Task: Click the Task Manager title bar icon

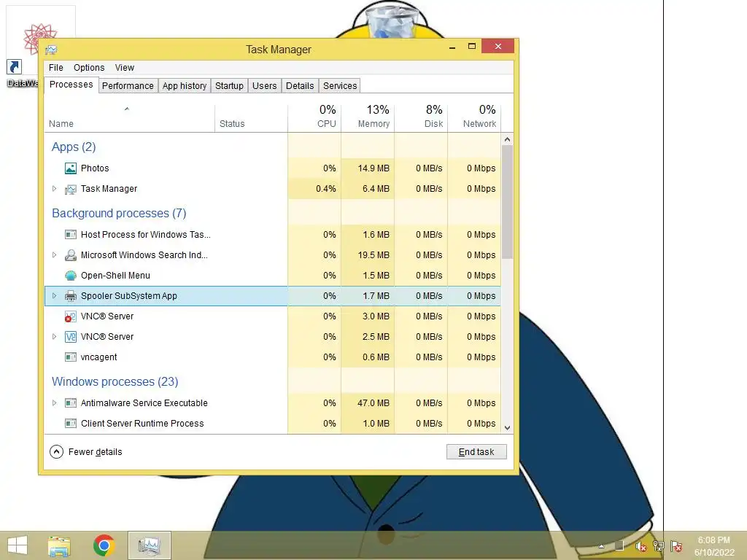Action: [x=52, y=50]
